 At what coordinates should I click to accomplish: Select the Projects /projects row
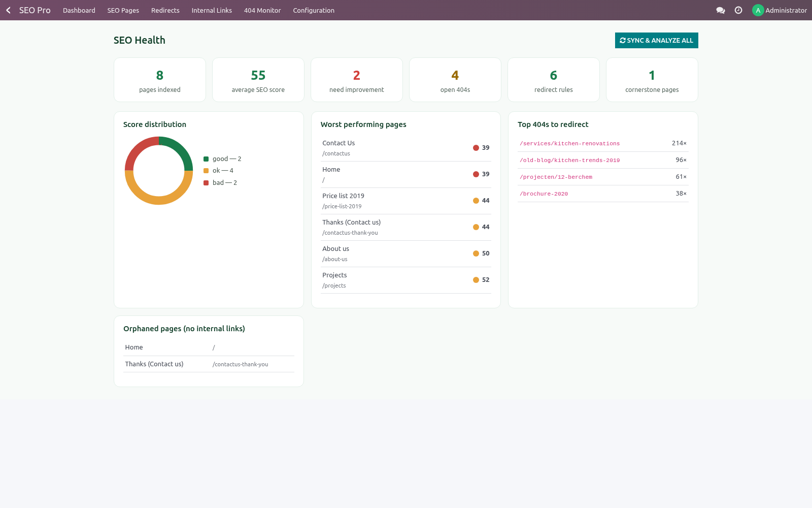coord(406,280)
